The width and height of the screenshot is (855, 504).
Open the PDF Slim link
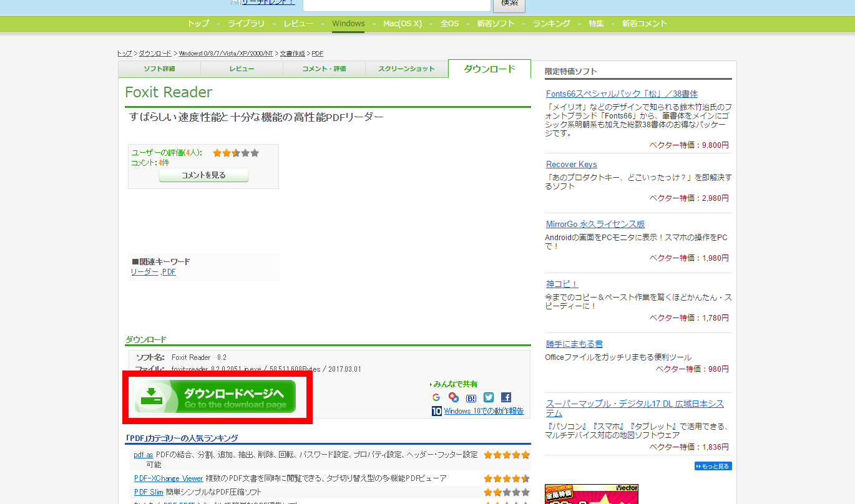pos(149,492)
